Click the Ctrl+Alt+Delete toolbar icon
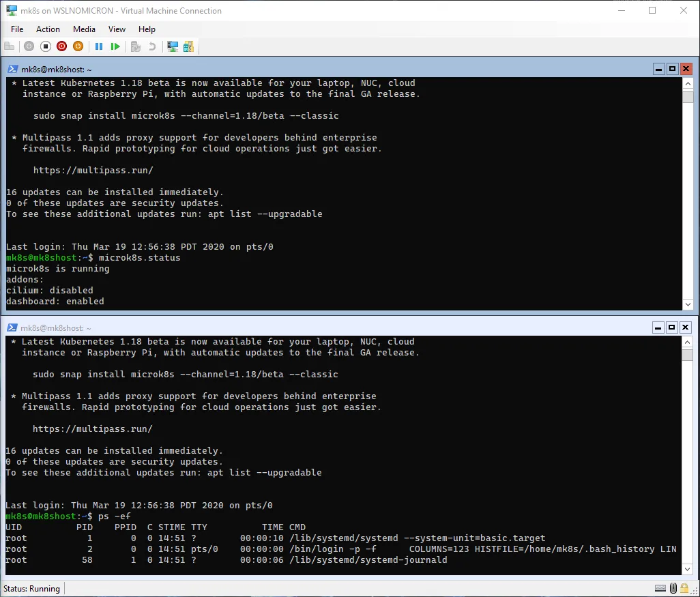Viewport: 700px width, 597px height. [x=10, y=46]
